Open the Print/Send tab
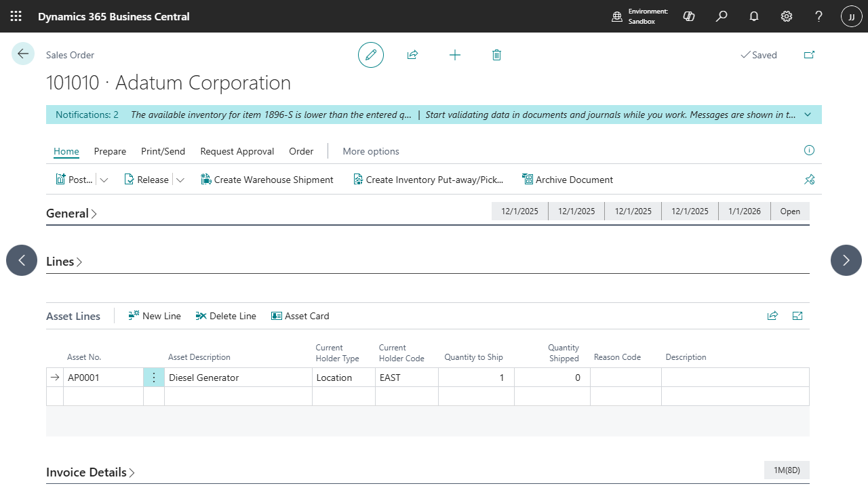This screenshot has width=868, height=488. point(163,151)
